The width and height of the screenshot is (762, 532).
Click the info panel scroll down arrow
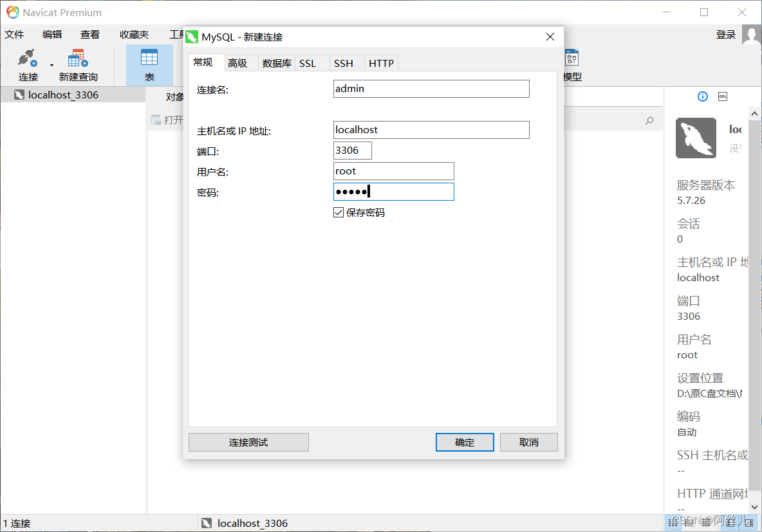(x=754, y=507)
